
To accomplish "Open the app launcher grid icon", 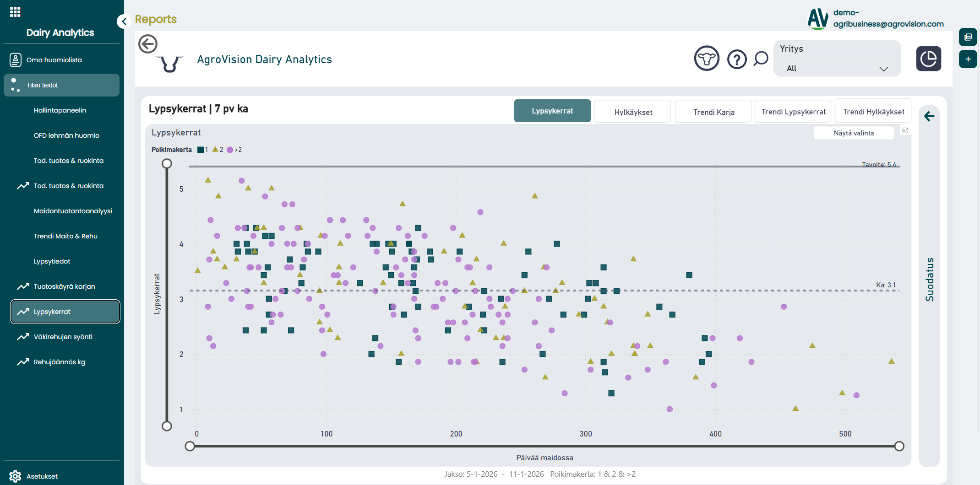I will pos(15,12).
